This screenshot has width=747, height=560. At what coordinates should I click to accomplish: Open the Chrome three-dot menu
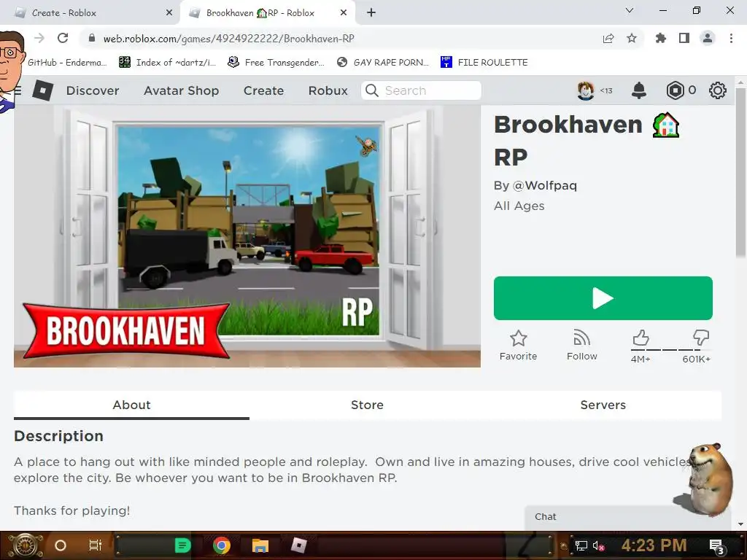pyautogui.click(x=731, y=38)
